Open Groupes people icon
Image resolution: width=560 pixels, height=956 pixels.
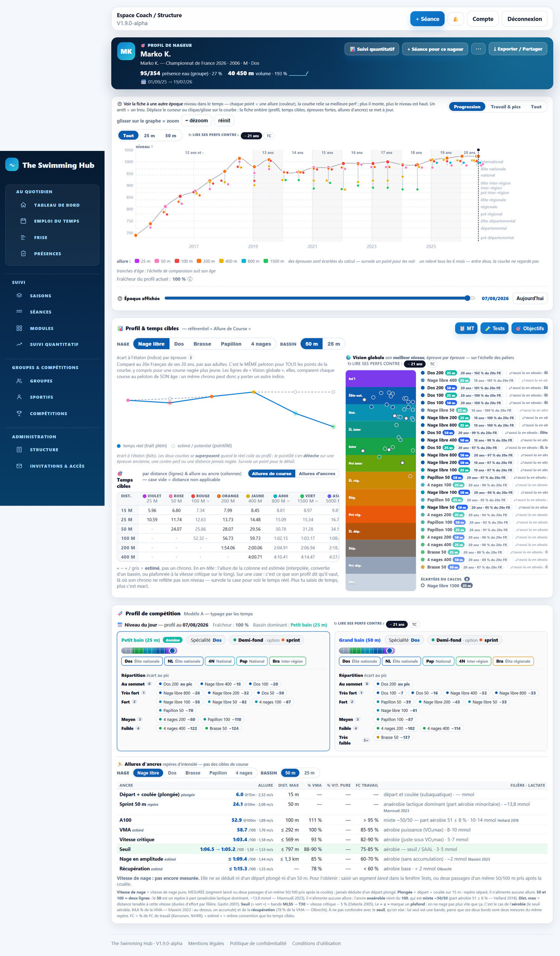(x=19, y=381)
